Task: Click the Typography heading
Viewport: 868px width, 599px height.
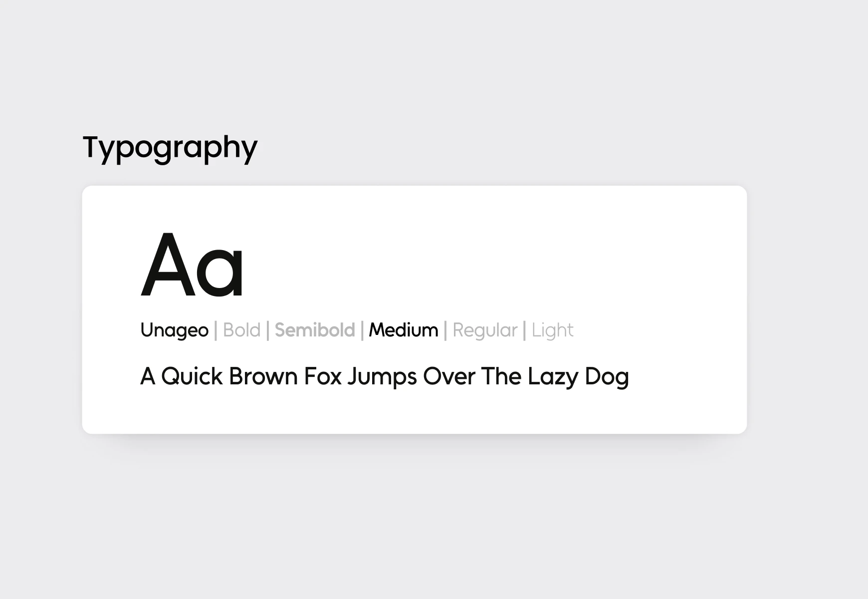Action: [x=170, y=147]
